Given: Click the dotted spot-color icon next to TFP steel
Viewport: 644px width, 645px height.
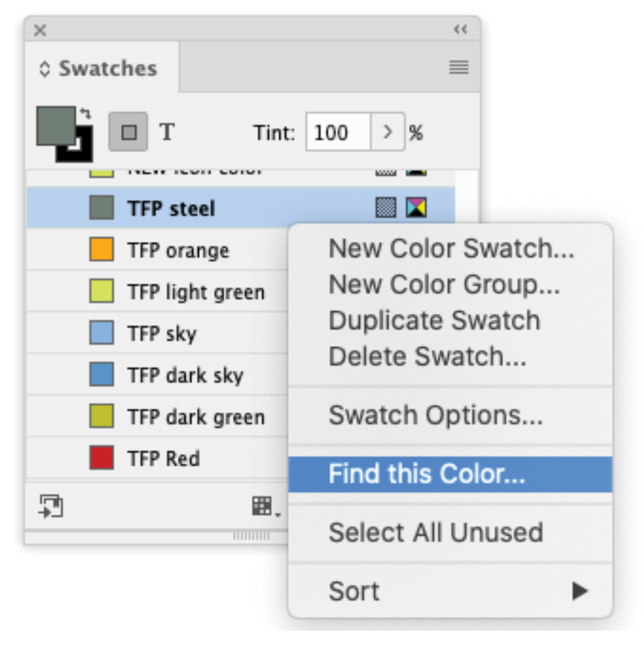Looking at the screenshot, I should click(386, 207).
